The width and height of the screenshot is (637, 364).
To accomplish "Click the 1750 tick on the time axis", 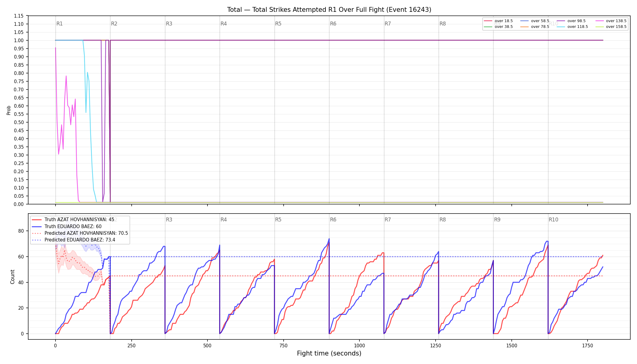I will [588, 345].
